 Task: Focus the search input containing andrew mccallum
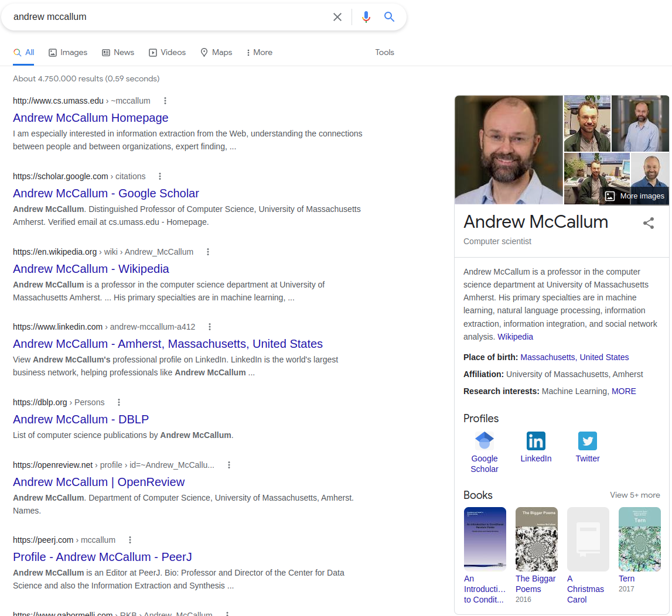tap(167, 17)
